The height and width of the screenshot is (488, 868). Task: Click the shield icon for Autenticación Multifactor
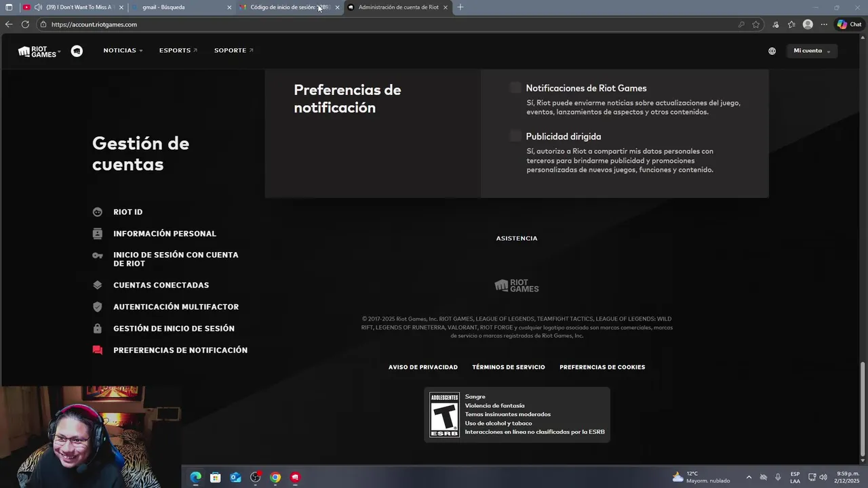[98, 307]
